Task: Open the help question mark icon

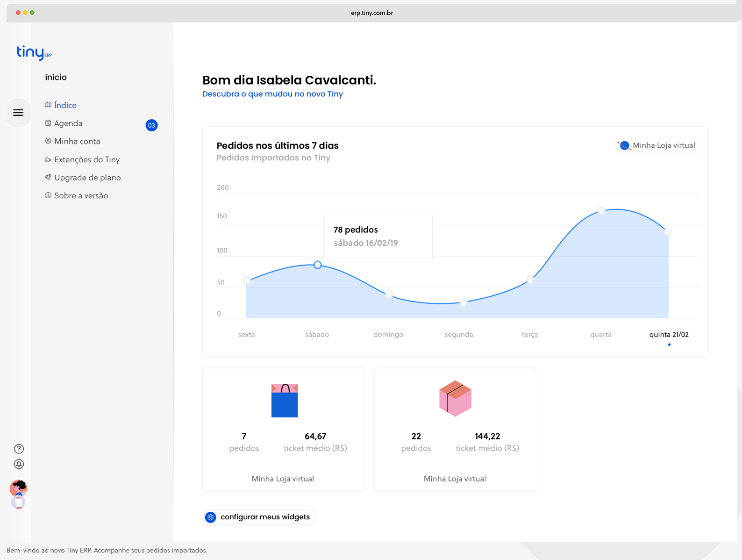Action: pos(19,449)
